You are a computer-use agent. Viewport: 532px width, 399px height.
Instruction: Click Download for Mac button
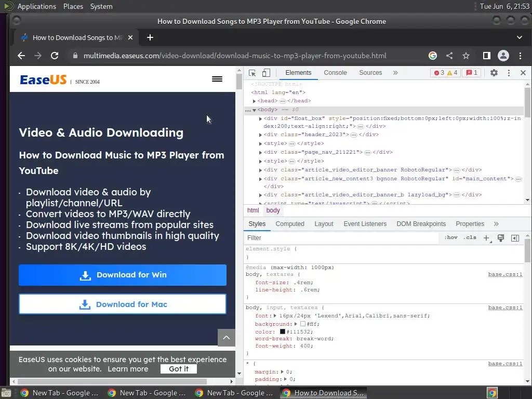[123, 304]
